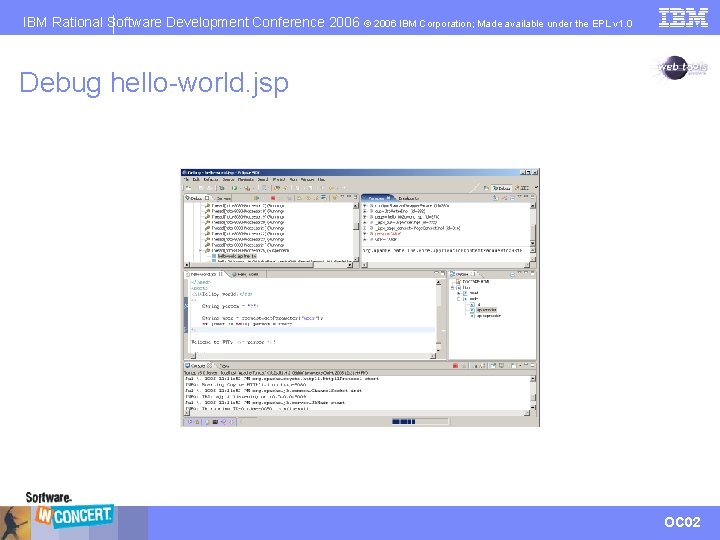Switch to the tab right of Console
Screen dimensions: 720x540
(x=225, y=366)
